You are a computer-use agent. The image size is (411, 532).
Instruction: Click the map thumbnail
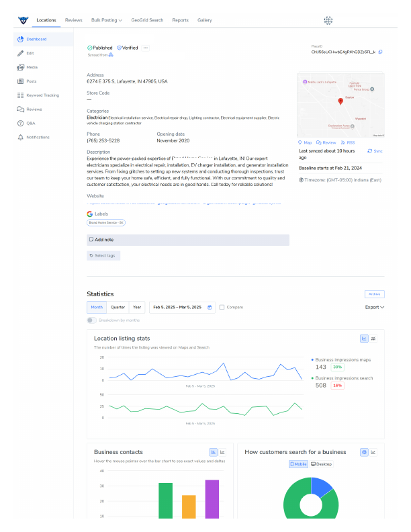coord(340,105)
